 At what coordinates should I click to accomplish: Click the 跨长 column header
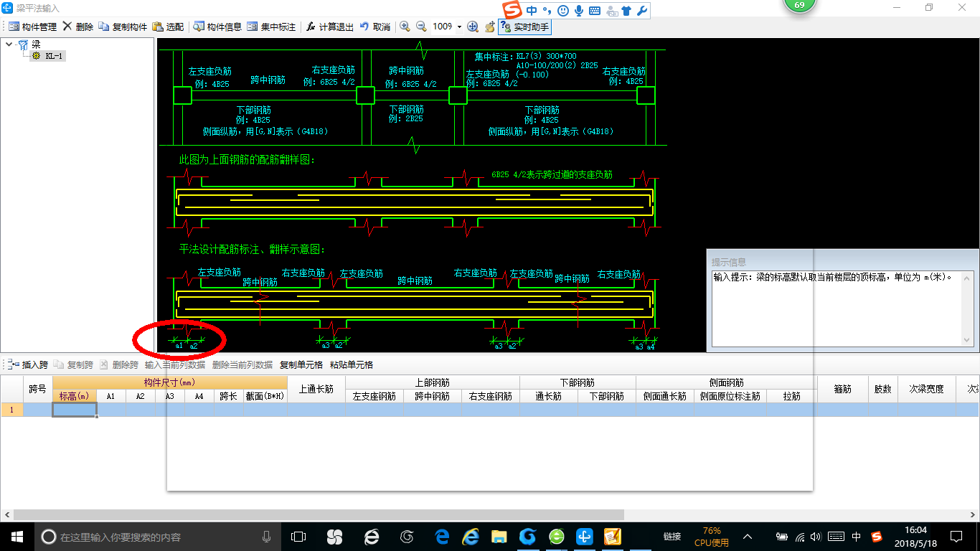click(228, 396)
